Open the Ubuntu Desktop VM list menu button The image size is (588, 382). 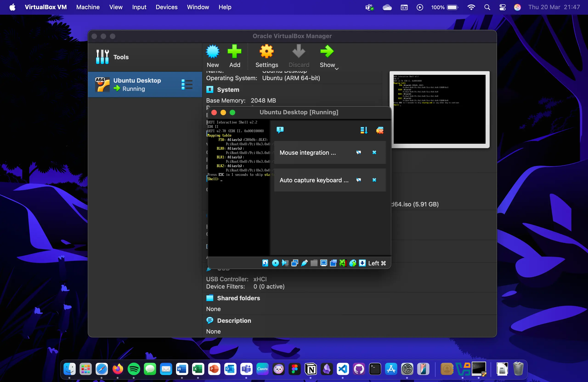tap(186, 84)
